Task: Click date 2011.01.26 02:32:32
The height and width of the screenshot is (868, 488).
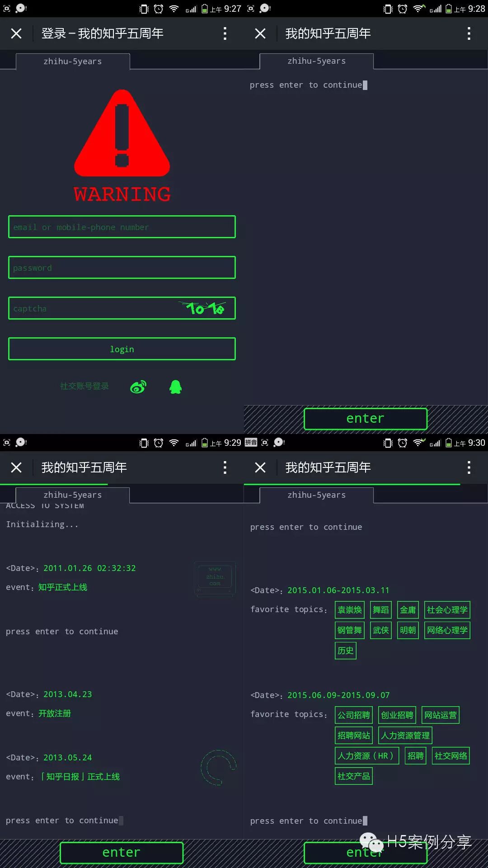Action: [x=89, y=568]
